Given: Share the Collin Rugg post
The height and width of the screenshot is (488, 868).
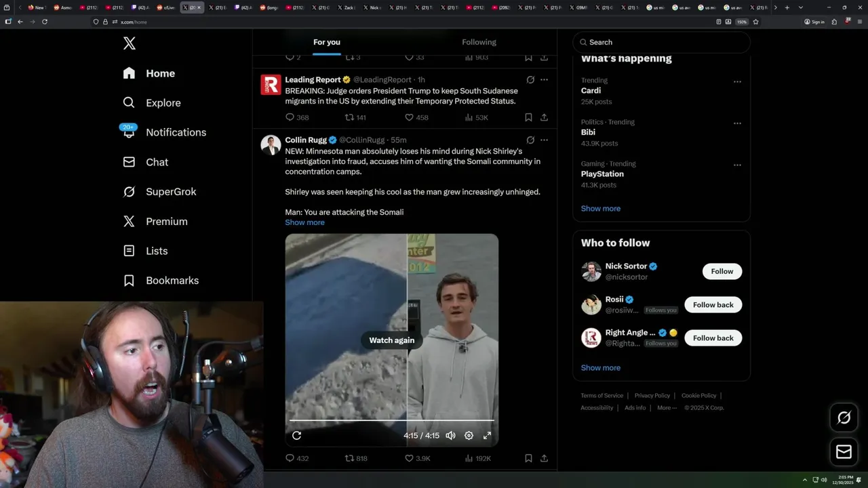Looking at the screenshot, I should click(544, 458).
